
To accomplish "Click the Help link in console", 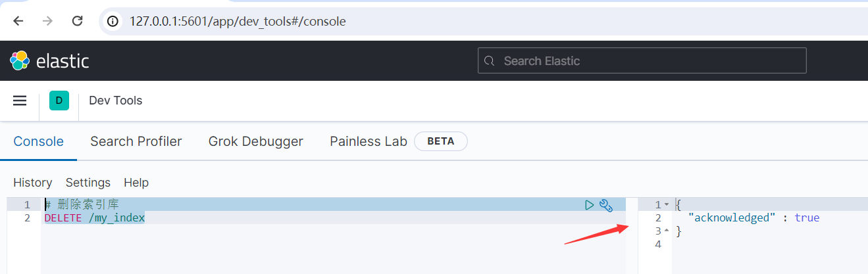I will (136, 183).
